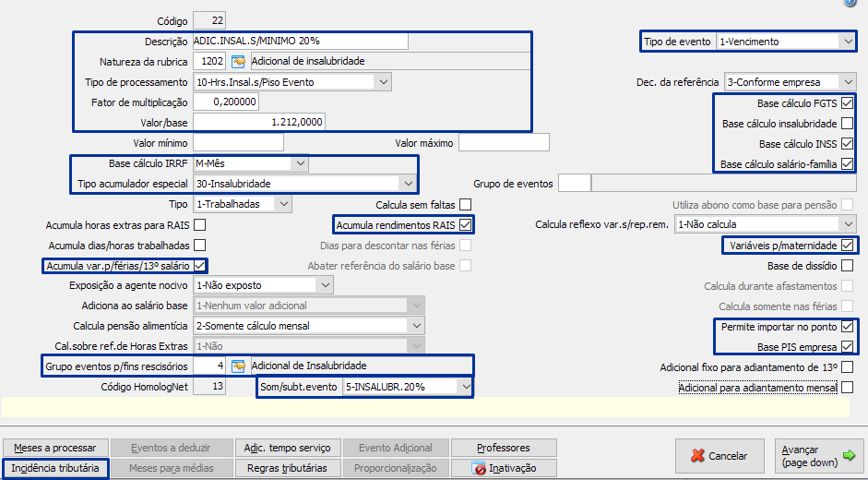868x480 pixels.
Task: Expand Calcula reflexo var.s/rep.rem. dropdown
Action: pyautogui.click(x=765, y=224)
